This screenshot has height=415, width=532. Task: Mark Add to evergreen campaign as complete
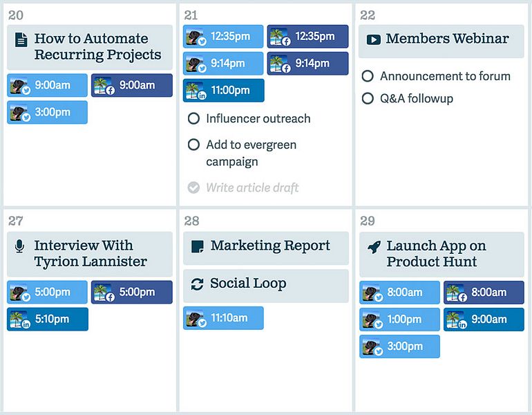pyautogui.click(x=193, y=145)
